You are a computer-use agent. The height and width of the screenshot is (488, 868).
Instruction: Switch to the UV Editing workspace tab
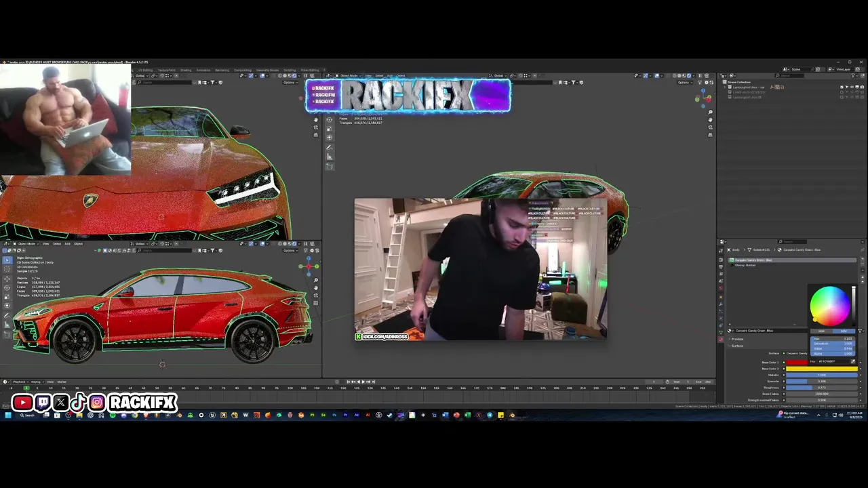pyautogui.click(x=145, y=70)
